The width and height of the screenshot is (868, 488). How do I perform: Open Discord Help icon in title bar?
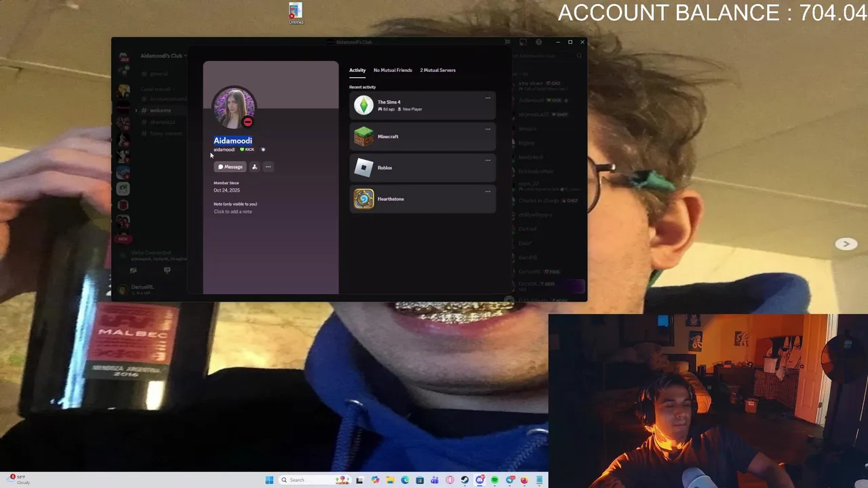538,42
